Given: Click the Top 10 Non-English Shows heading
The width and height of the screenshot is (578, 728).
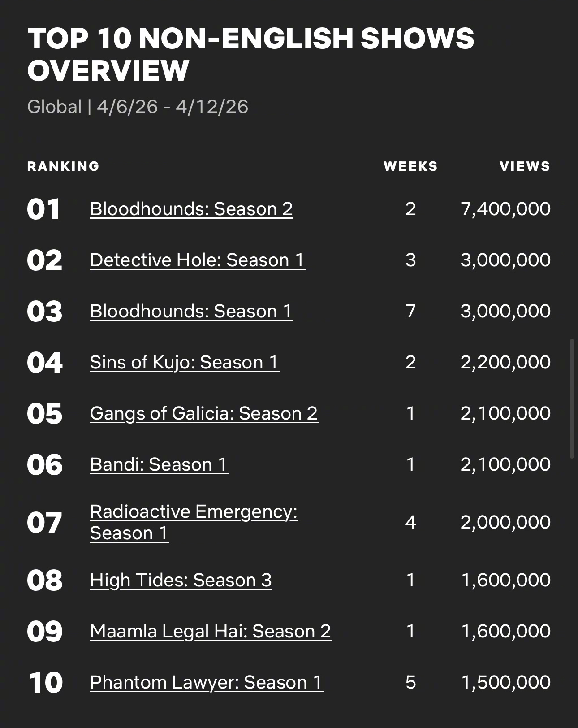Looking at the screenshot, I should pyautogui.click(x=250, y=54).
